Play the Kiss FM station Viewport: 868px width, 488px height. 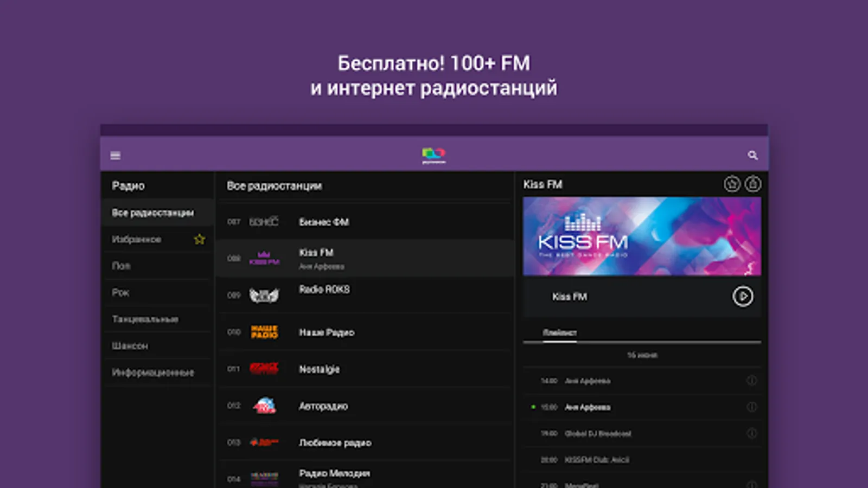tap(743, 297)
